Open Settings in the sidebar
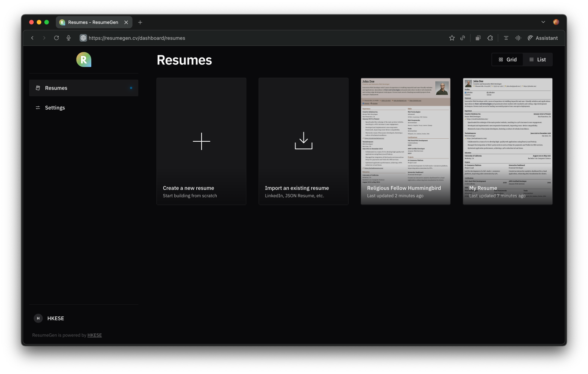This screenshot has height=374, width=588. 55,108
